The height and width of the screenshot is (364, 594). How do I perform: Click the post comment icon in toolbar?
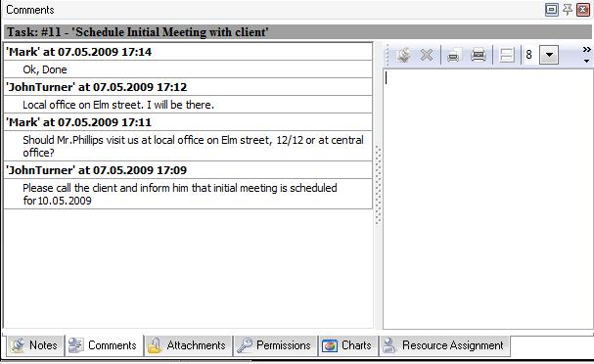pos(403,56)
